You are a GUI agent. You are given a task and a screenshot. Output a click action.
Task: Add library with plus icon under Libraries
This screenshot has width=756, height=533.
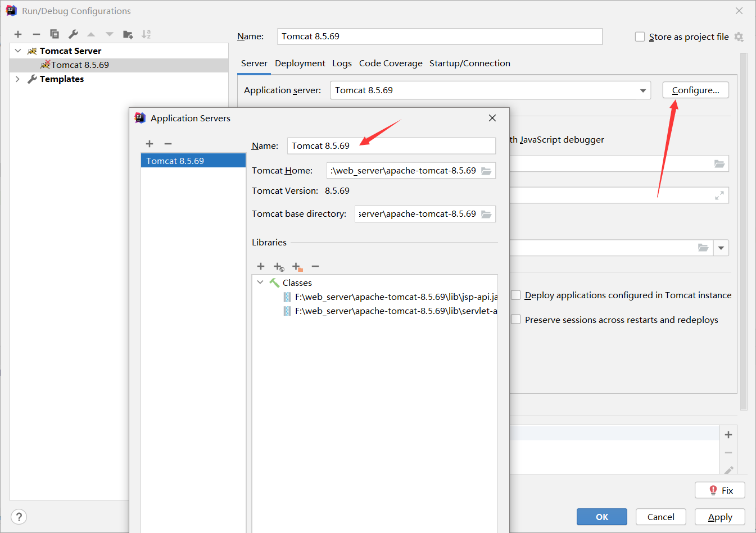(261, 266)
